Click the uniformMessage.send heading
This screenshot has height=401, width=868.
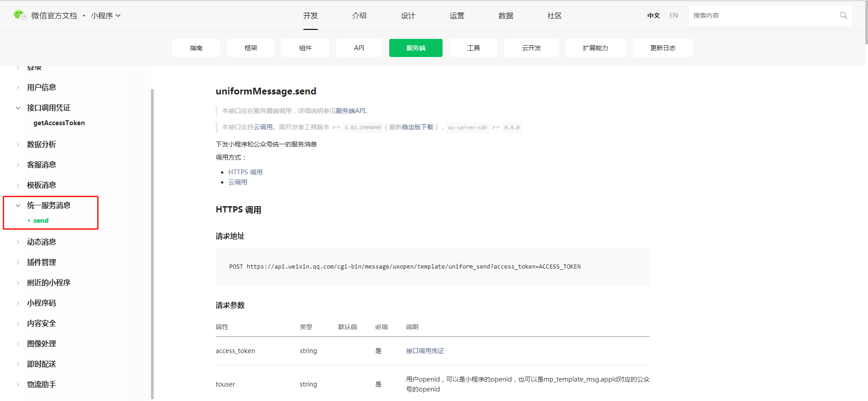(x=266, y=91)
